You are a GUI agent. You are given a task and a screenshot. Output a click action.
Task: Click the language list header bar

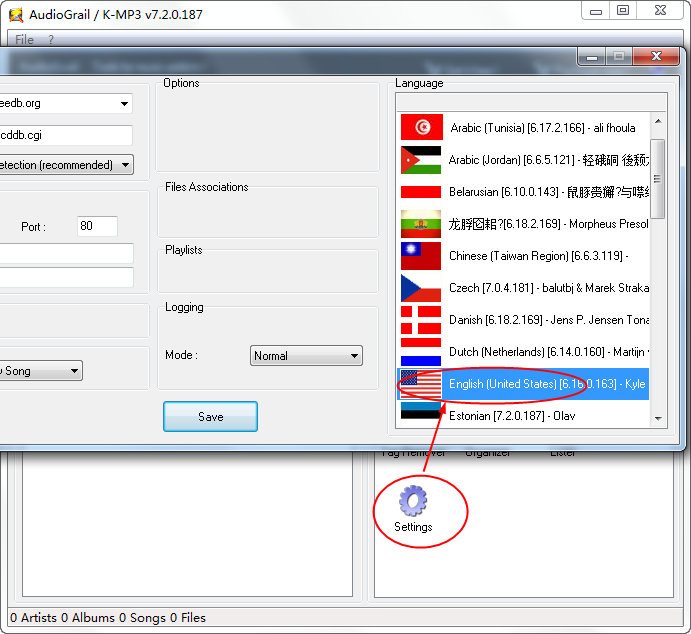pyautogui.click(x=531, y=102)
